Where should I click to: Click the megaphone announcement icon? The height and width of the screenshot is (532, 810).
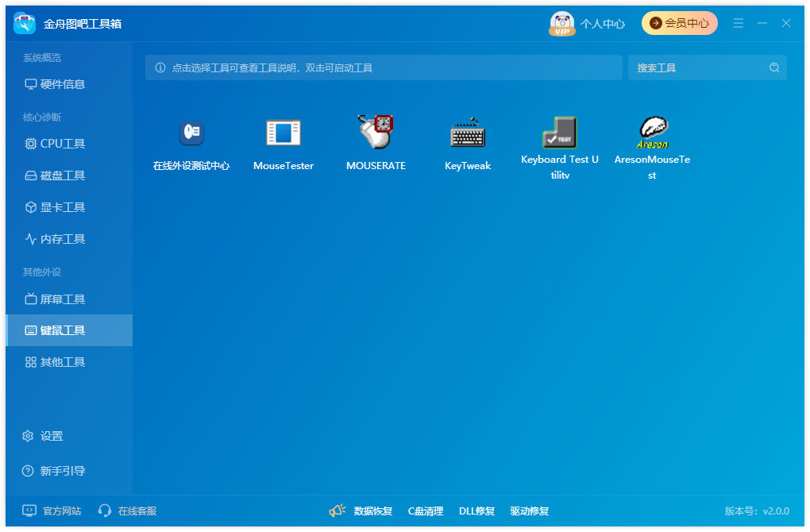point(337,511)
